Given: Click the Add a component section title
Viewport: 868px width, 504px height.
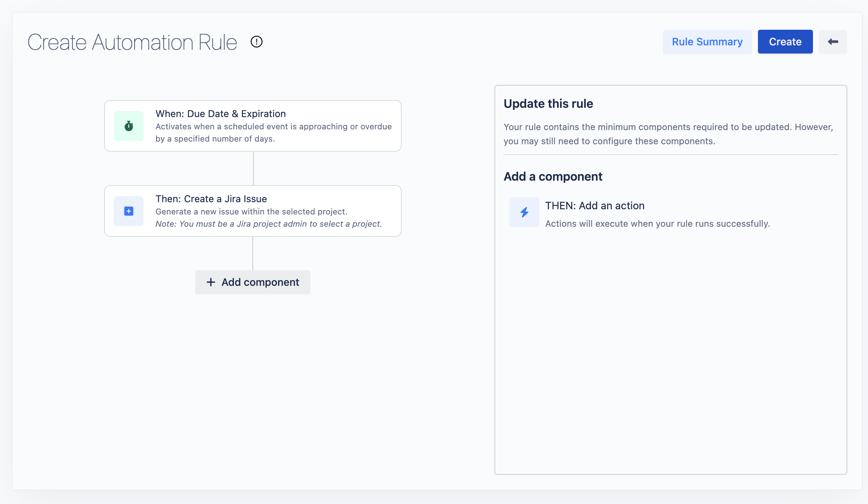Looking at the screenshot, I should (553, 177).
